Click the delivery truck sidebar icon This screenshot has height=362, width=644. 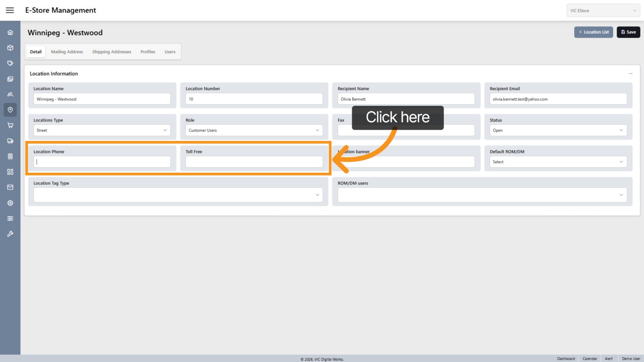pyautogui.click(x=10, y=141)
